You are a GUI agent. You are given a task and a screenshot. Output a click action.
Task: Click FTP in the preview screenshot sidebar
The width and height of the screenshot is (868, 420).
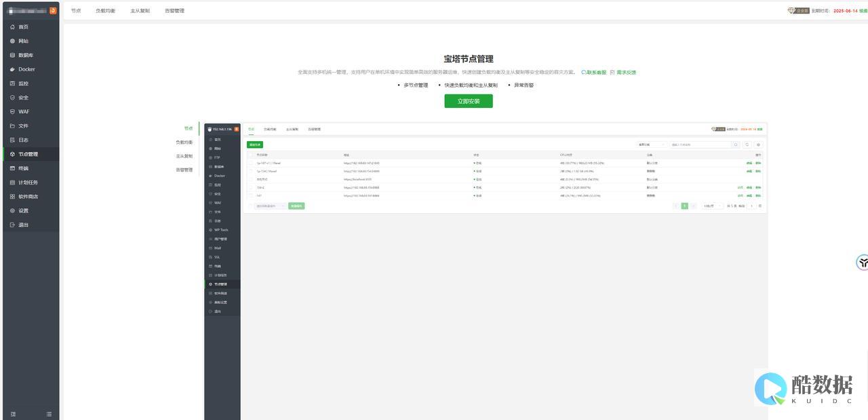pyautogui.click(x=217, y=157)
